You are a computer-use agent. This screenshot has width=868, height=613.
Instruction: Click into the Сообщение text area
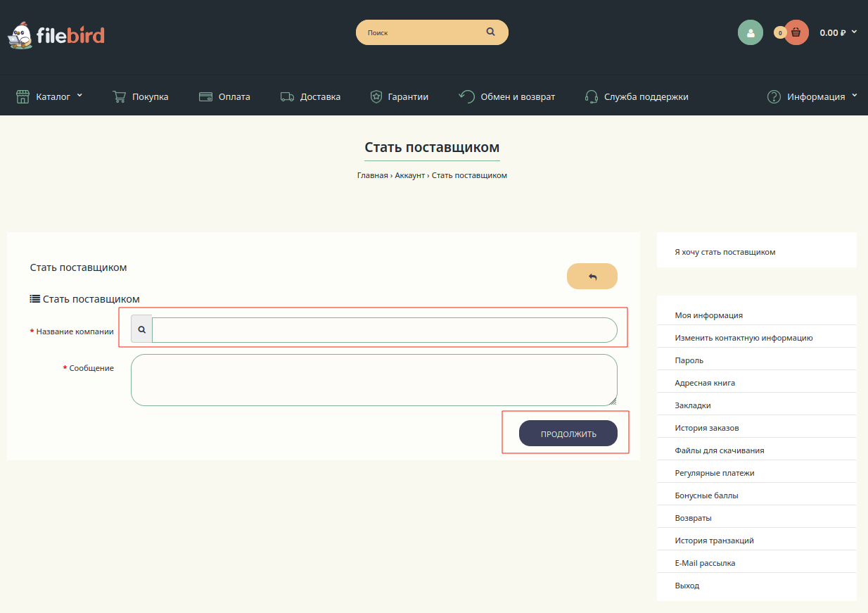point(374,380)
